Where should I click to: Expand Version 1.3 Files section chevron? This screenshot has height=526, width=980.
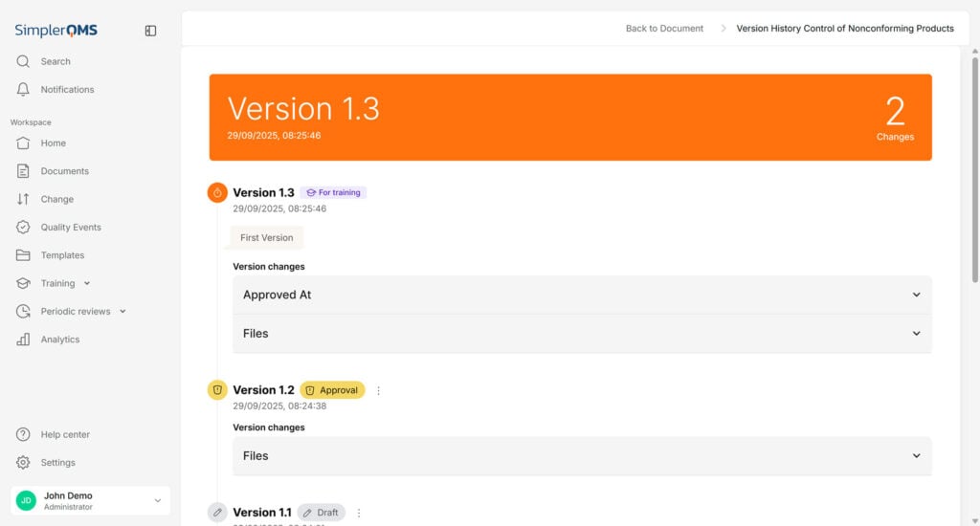[916, 334]
